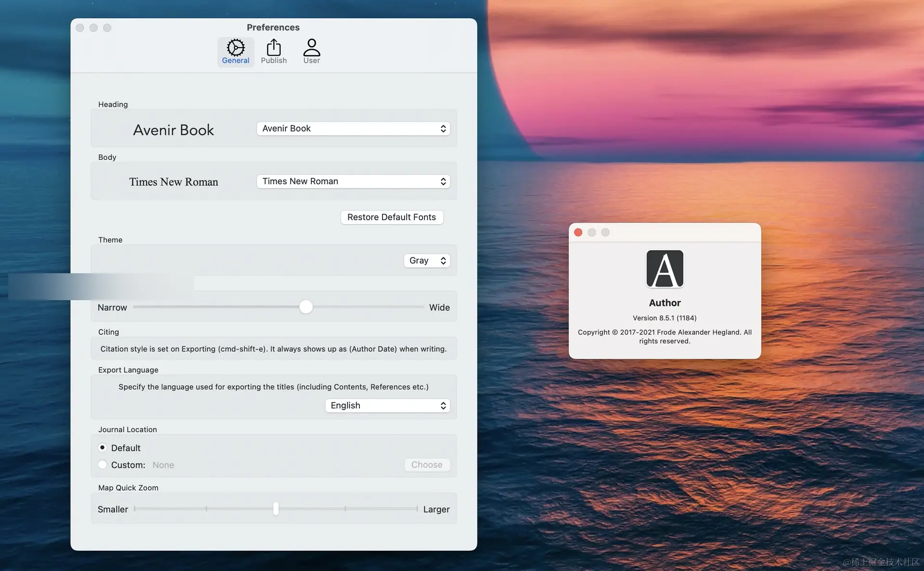Click the Choose custom location button
Screen dimensions: 924x571
tap(426, 465)
